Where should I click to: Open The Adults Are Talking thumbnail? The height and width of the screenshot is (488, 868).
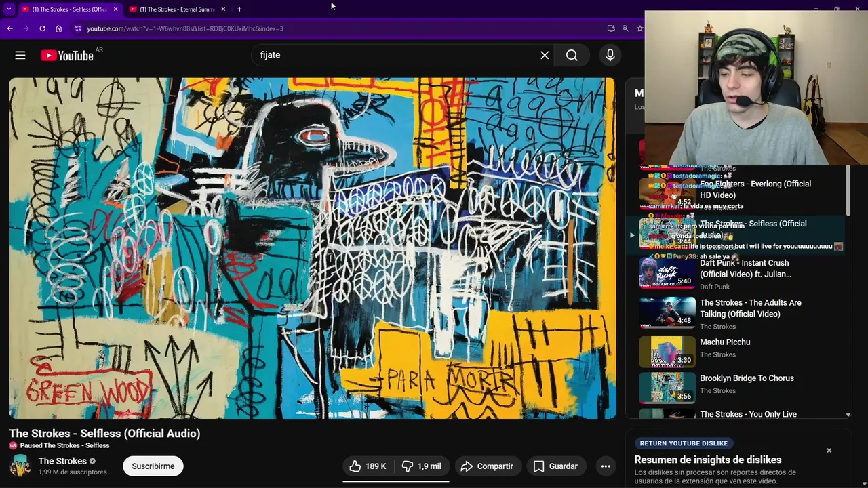click(x=667, y=312)
